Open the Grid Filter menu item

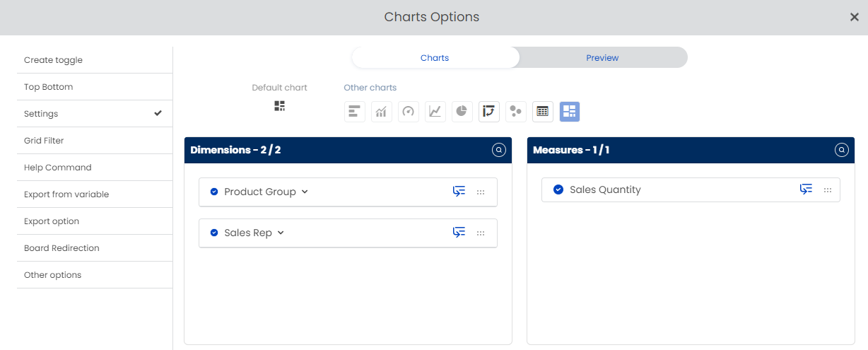95,141
